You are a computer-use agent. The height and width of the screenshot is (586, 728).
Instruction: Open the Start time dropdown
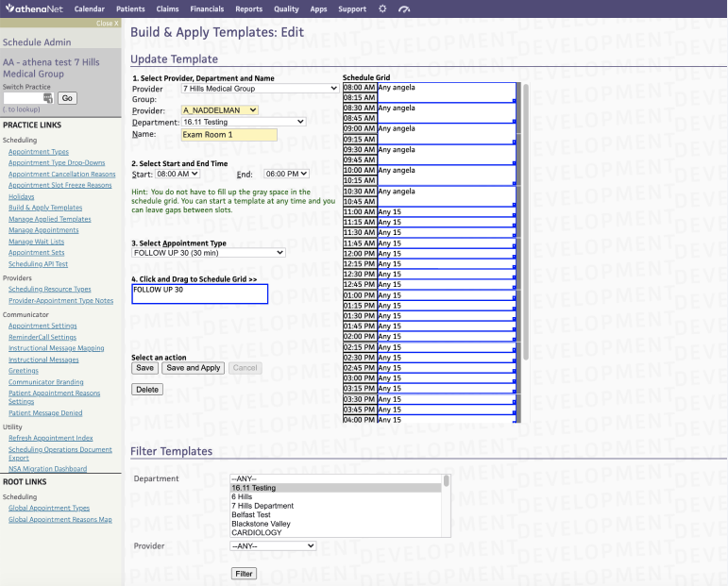[x=178, y=174]
